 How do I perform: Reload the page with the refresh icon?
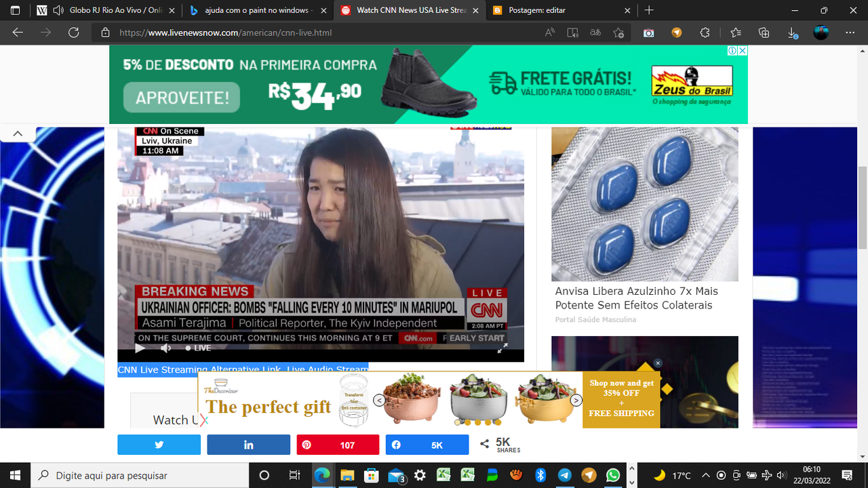pyautogui.click(x=73, y=32)
